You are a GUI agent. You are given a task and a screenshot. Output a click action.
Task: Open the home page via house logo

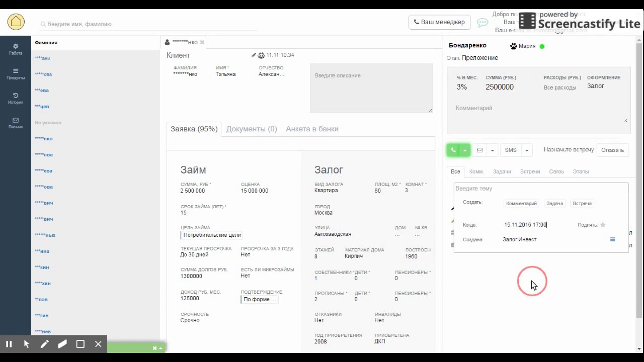[16, 22]
